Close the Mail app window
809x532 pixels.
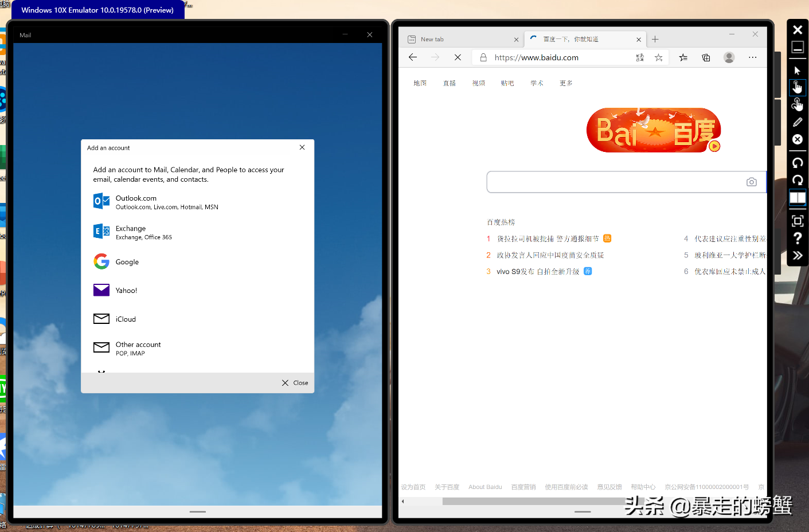[x=370, y=35]
